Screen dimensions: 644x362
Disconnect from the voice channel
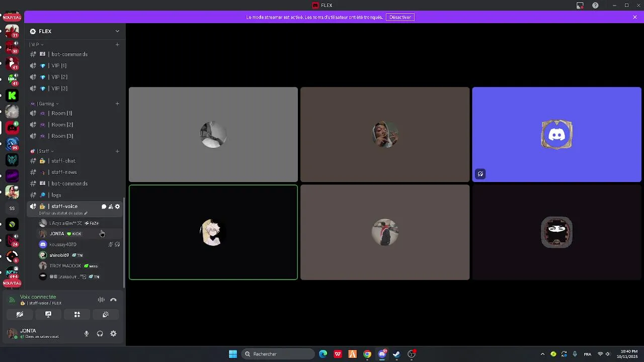pyautogui.click(x=113, y=300)
